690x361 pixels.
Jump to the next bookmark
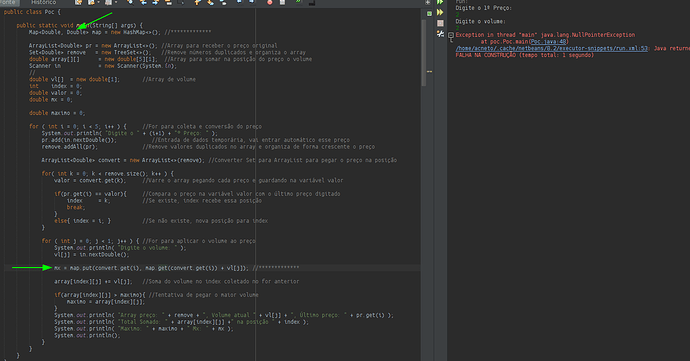tap(210, 2)
